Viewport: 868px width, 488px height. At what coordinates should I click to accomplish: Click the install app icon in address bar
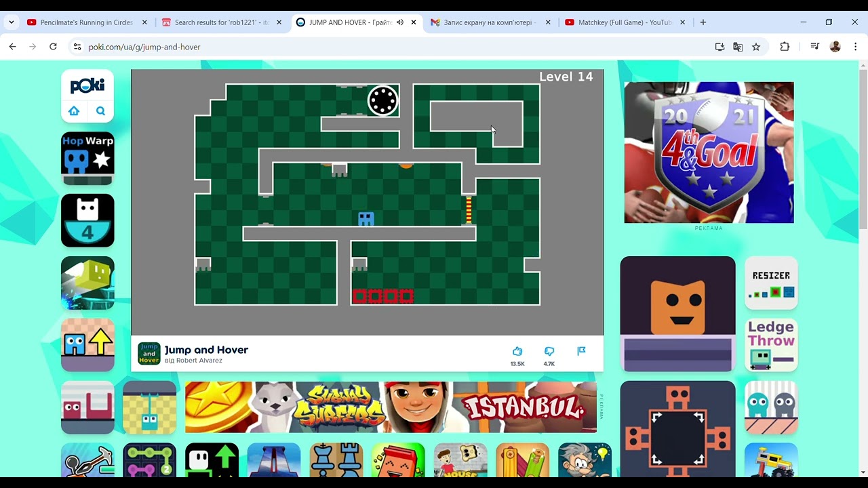tap(719, 47)
